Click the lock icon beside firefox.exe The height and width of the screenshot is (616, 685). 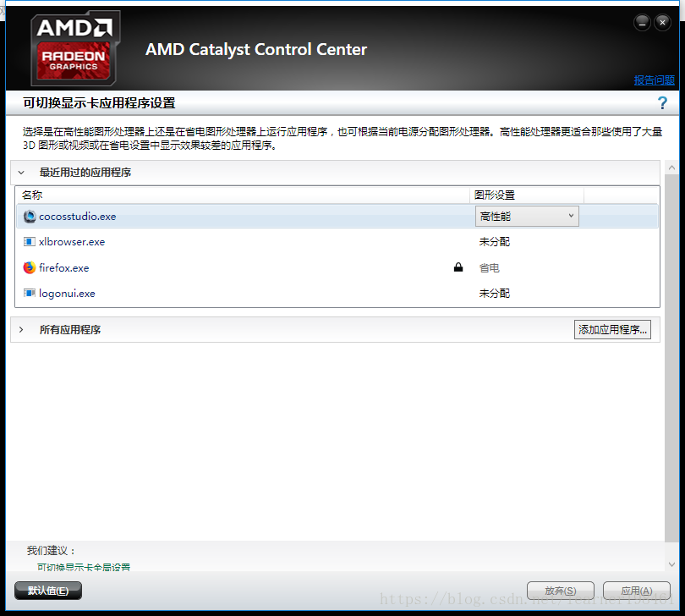pyautogui.click(x=458, y=267)
